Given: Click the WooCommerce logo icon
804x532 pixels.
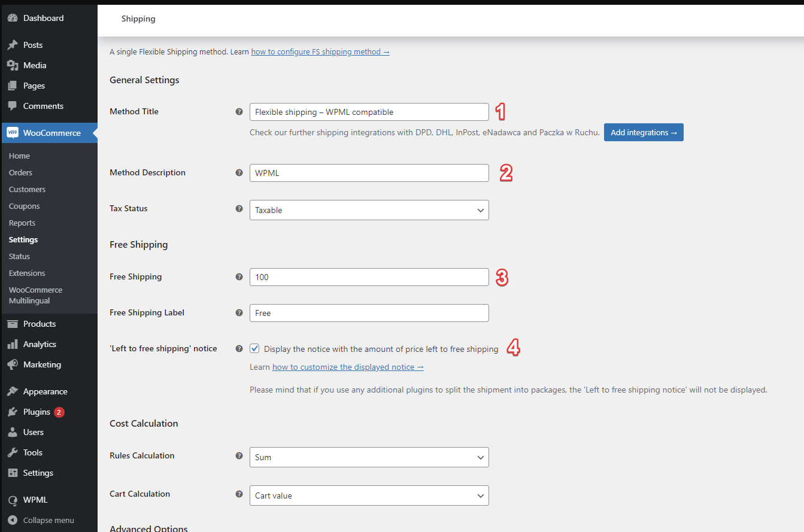Looking at the screenshot, I should pyautogui.click(x=13, y=133).
